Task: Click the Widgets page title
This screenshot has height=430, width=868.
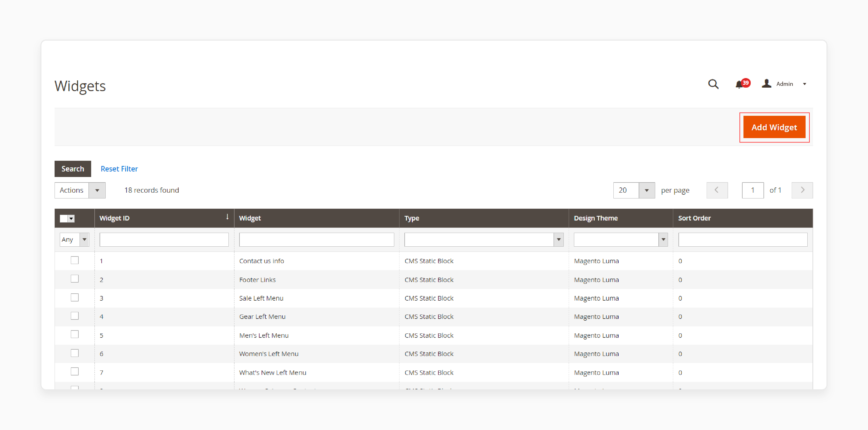Action: coord(80,86)
